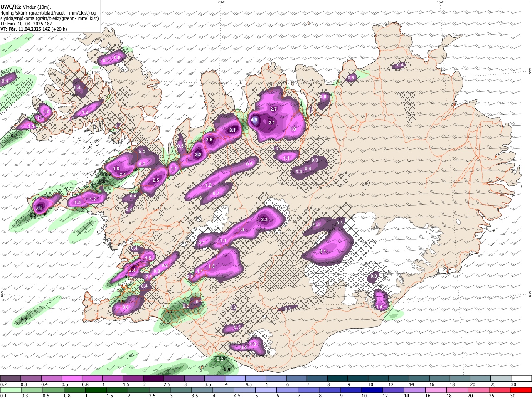
Task: Click the '20W' longitude label at the top edge
Action: [x=221, y=2]
